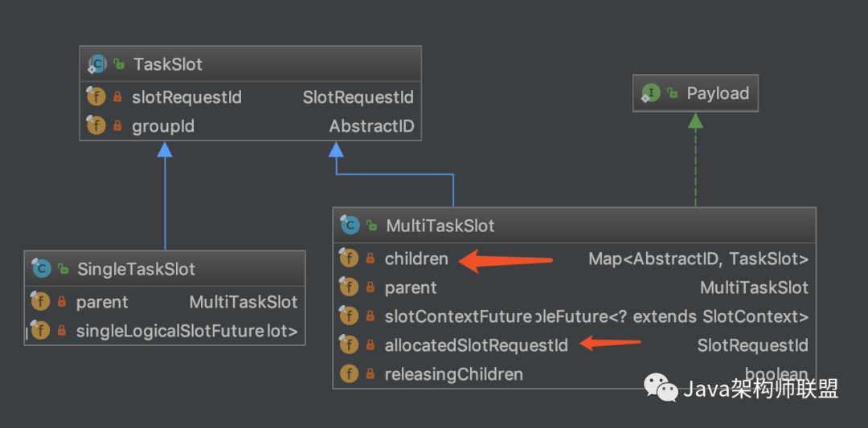Click field icon beside slotRequestId
The height and width of the screenshot is (428, 868).
96,97
